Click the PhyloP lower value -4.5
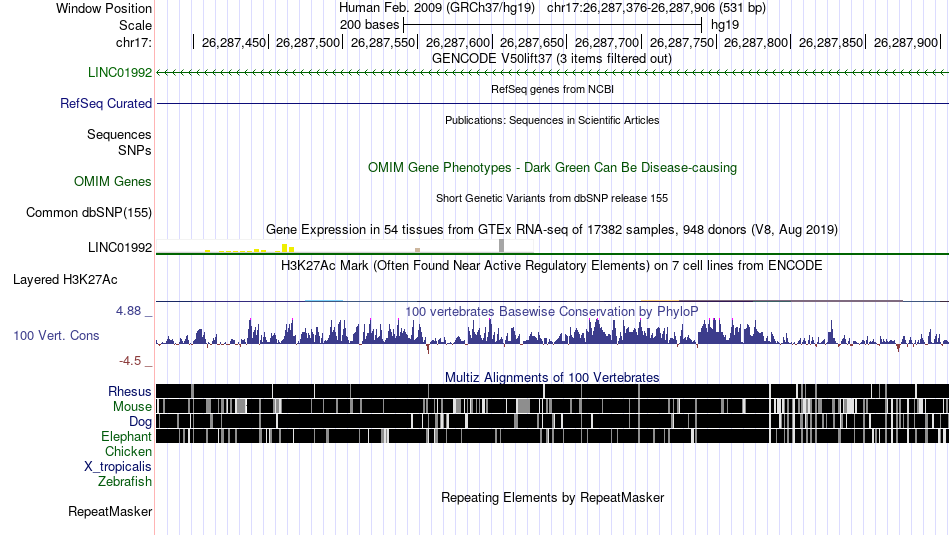 [x=130, y=361]
